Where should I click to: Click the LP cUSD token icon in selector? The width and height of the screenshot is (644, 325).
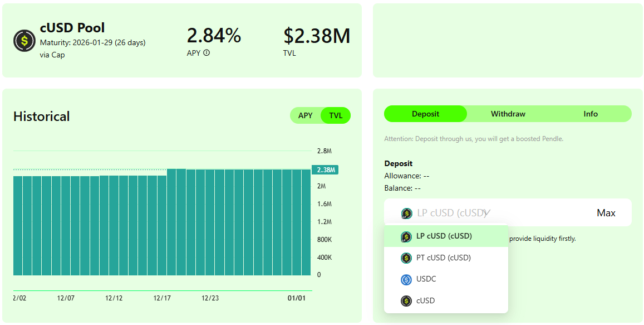tap(406, 213)
